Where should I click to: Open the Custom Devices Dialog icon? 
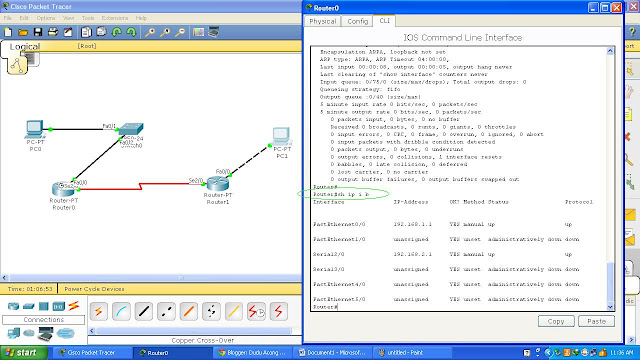(x=213, y=32)
